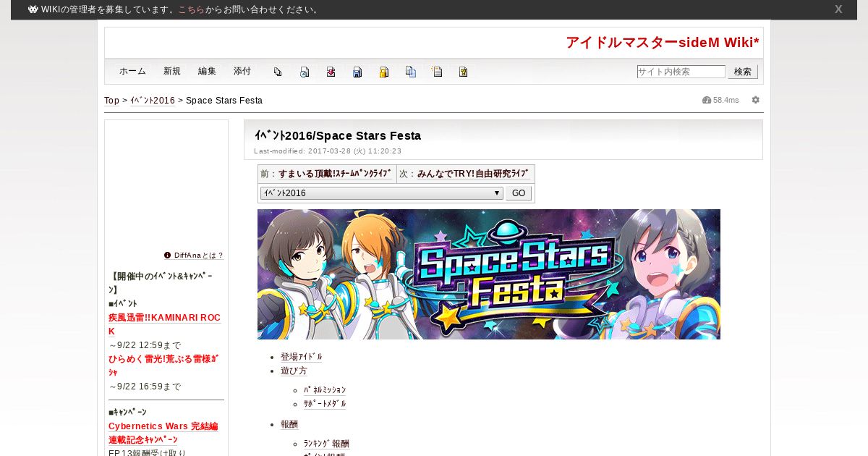This screenshot has height=456, width=868.
Task: Click the サイト内検索 search input field
Action: pos(681,72)
